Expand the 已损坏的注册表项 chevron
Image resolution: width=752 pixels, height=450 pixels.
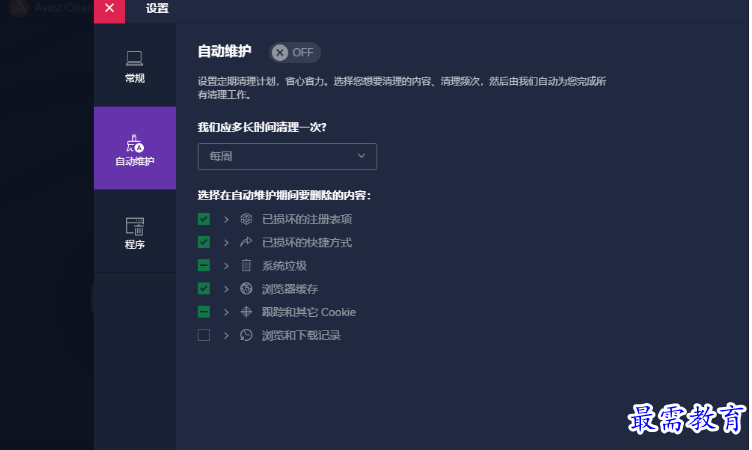pyautogui.click(x=226, y=220)
